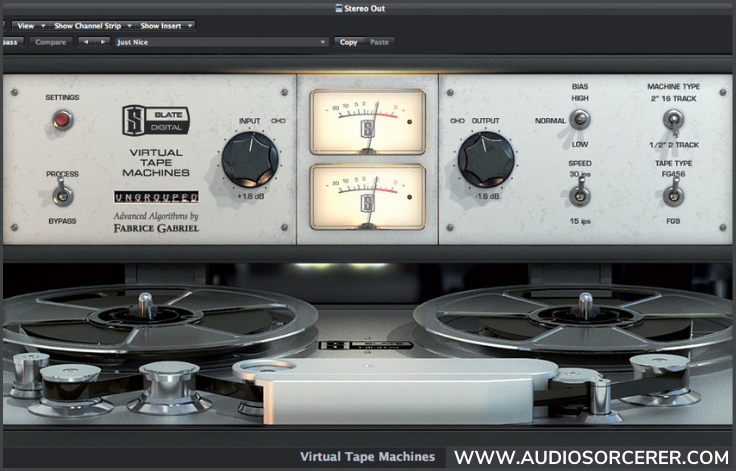
Task: Flip the Machine Type switch
Action: [x=674, y=121]
